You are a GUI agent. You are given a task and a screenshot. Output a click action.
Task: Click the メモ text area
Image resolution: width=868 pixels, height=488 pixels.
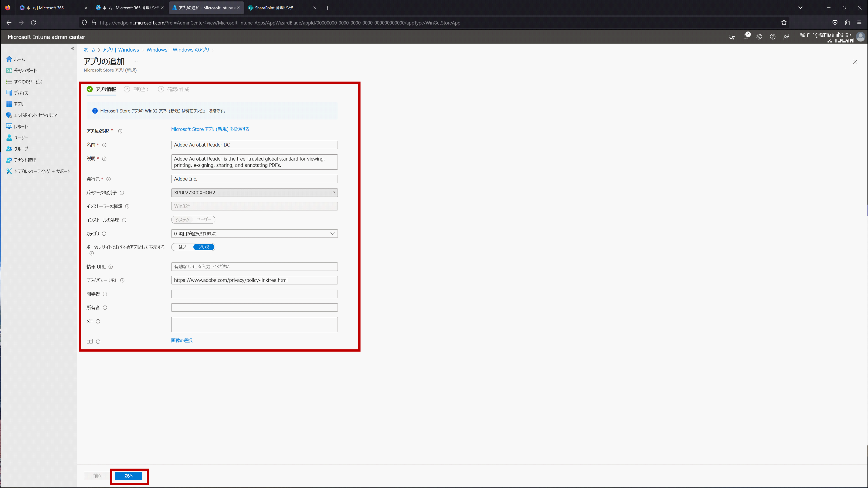[x=254, y=325]
